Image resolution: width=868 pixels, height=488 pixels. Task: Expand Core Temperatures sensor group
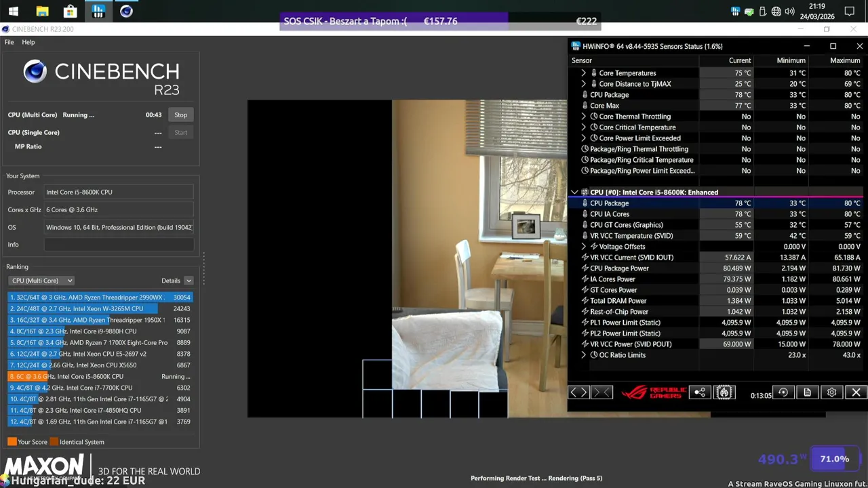click(x=583, y=73)
